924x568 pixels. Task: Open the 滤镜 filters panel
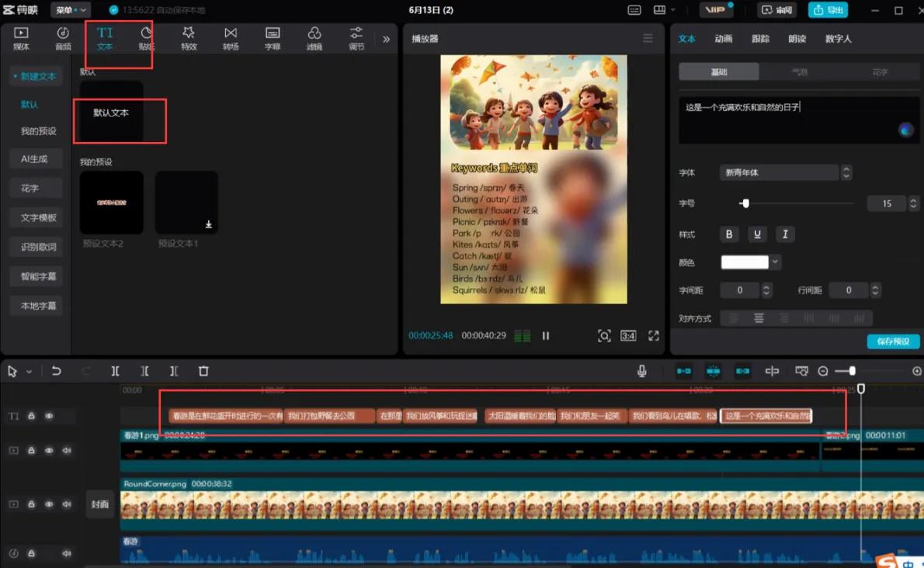coord(314,37)
